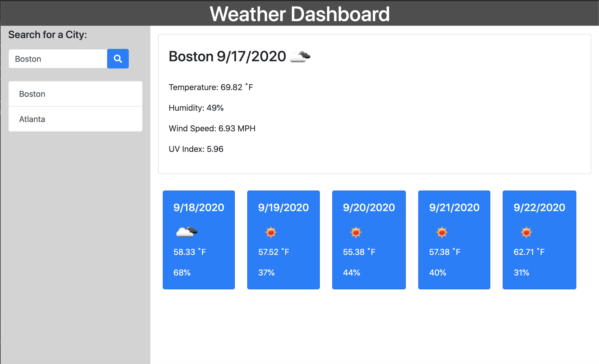Click the 9/19/2020 forecast date heading

283,207
